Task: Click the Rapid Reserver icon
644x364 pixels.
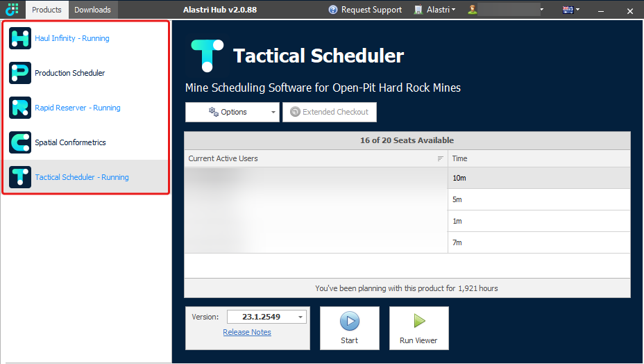Action: pyautogui.click(x=20, y=108)
